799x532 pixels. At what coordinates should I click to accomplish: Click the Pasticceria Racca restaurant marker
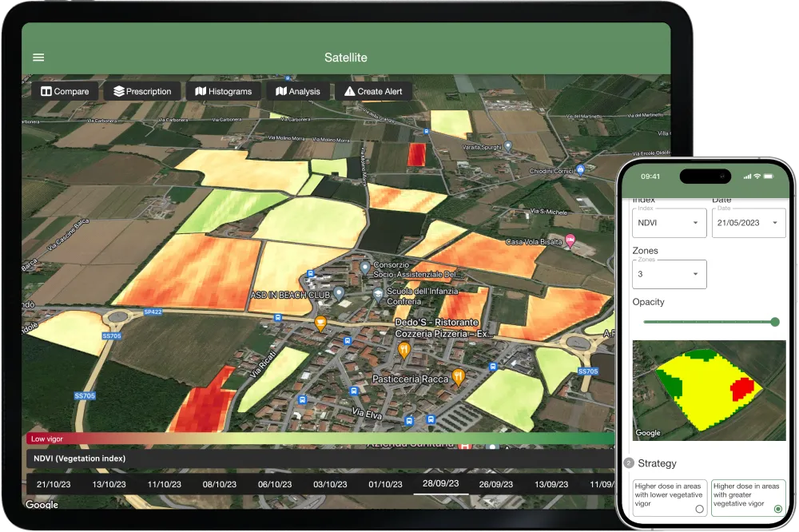[x=458, y=376]
